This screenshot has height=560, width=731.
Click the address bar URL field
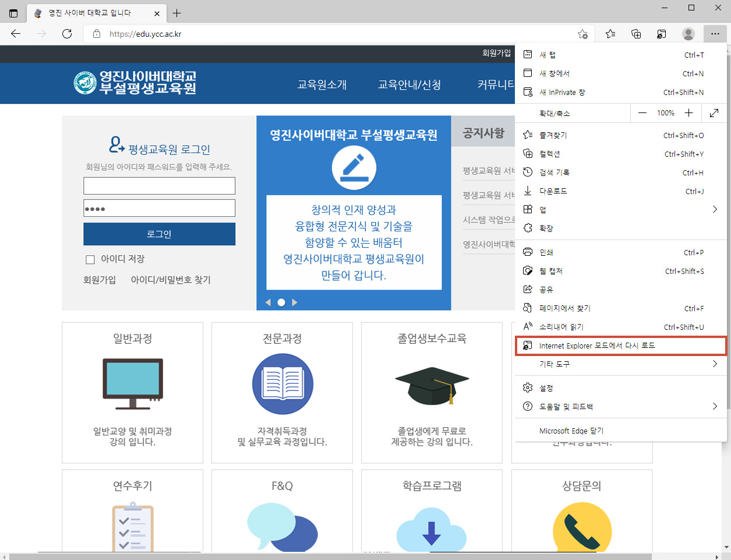[338, 34]
